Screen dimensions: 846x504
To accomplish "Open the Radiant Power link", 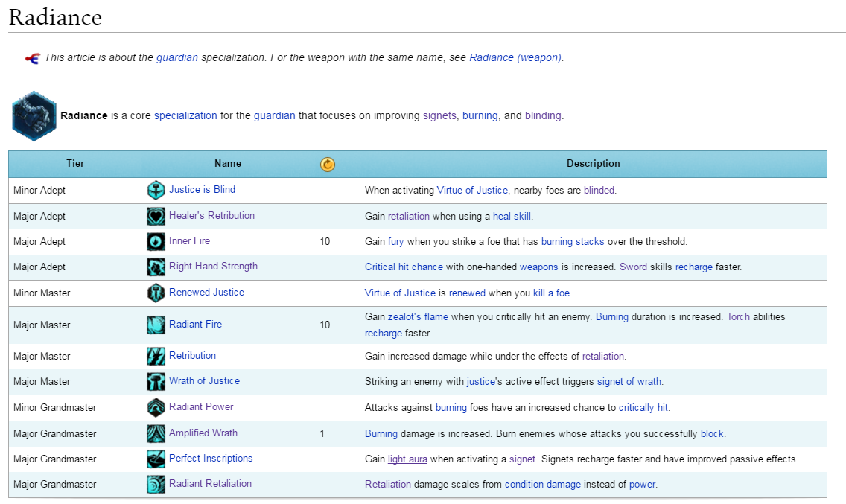I will (x=201, y=406).
